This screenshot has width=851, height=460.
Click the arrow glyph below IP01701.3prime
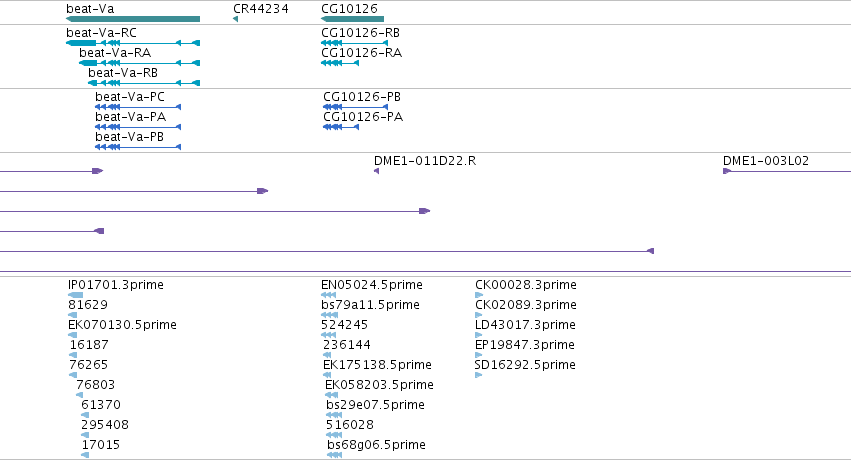(x=75, y=295)
